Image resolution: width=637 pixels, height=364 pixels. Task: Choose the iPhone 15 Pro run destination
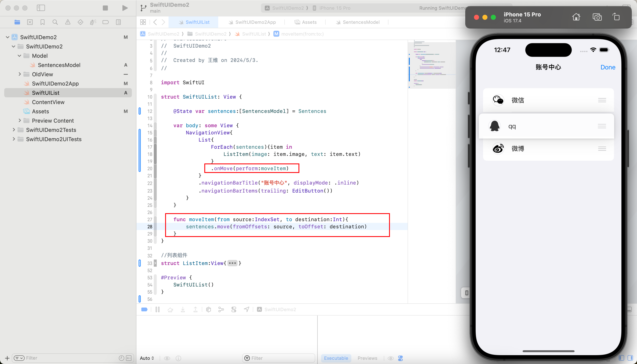pyautogui.click(x=332, y=8)
